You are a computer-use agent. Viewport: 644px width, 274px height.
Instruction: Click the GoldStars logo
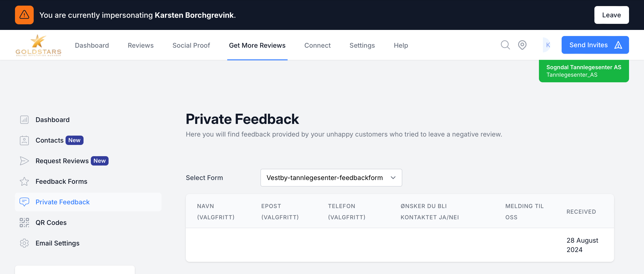point(38,45)
